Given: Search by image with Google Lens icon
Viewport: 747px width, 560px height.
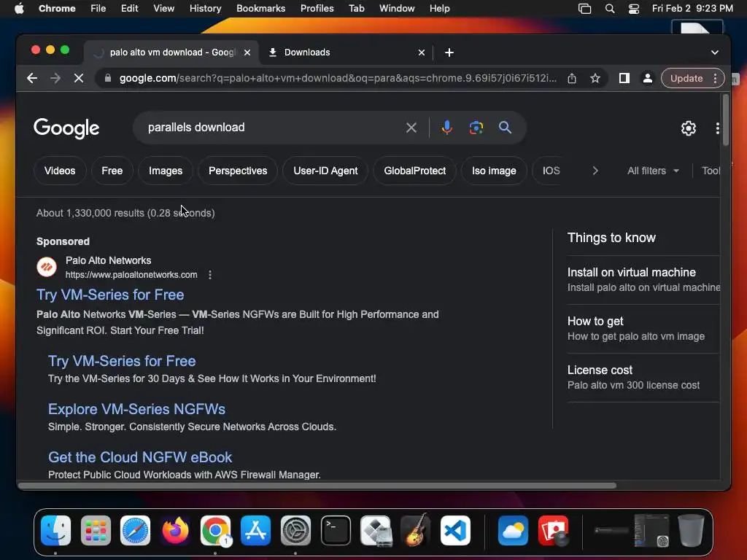Looking at the screenshot, I should point(476,128).
